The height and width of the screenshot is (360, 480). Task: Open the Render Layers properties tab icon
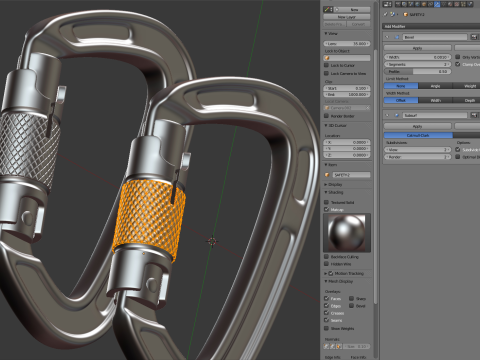coord(404,4)
